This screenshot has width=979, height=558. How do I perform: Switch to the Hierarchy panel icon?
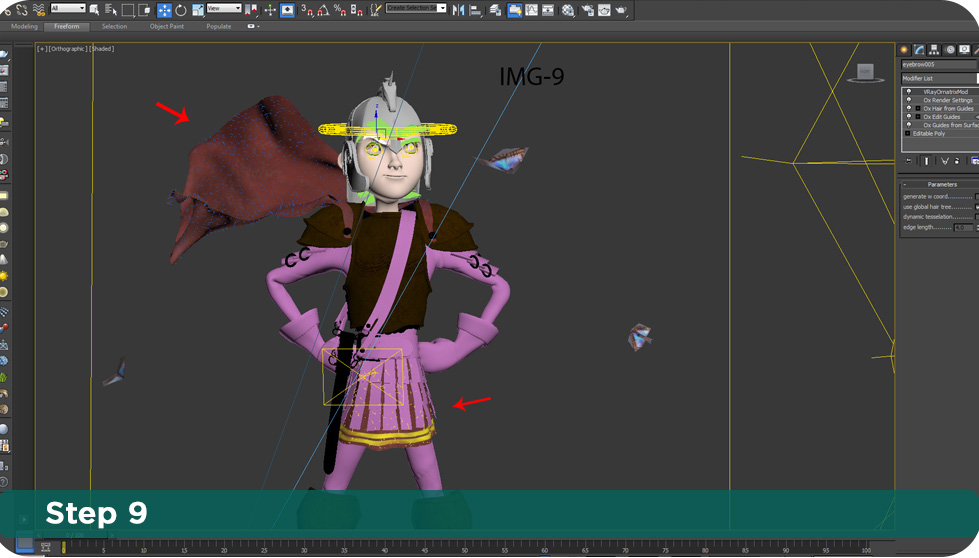click(x=933, y=49)
